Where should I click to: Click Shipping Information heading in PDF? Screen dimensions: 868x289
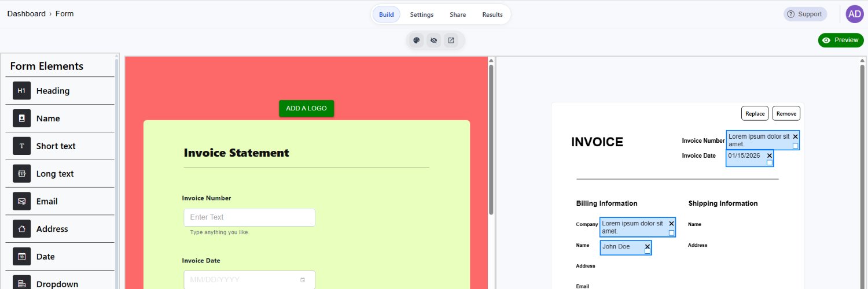pos(723,203)
